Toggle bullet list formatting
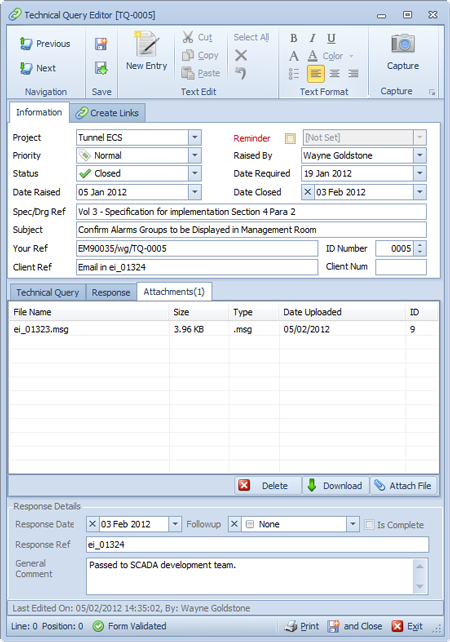The width and height of the screenshot is (450, 642). 294,73
